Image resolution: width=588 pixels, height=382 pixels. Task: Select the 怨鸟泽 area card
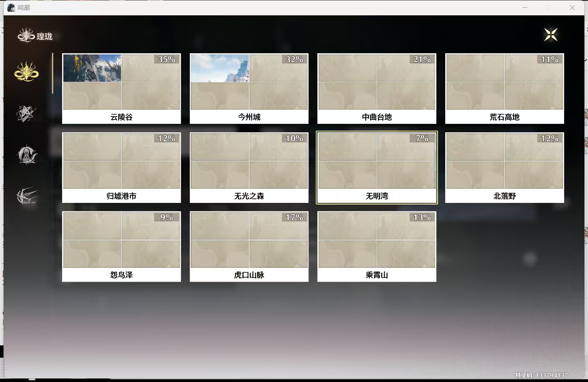click(x=121, y=246)
